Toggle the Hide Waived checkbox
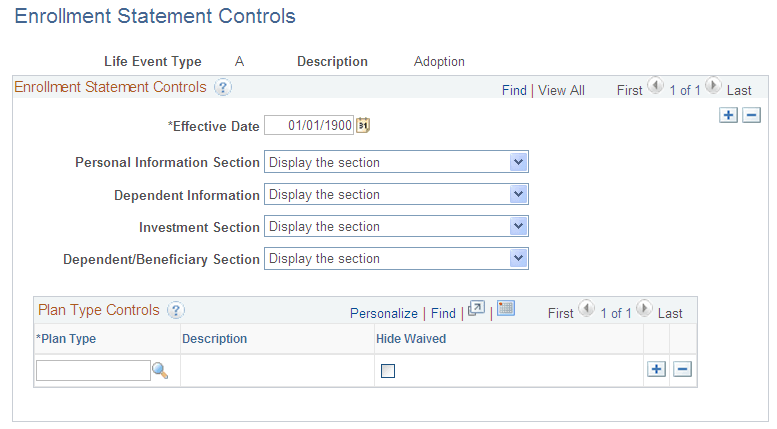This screenshot has width=777, height=429. [388, 371]
